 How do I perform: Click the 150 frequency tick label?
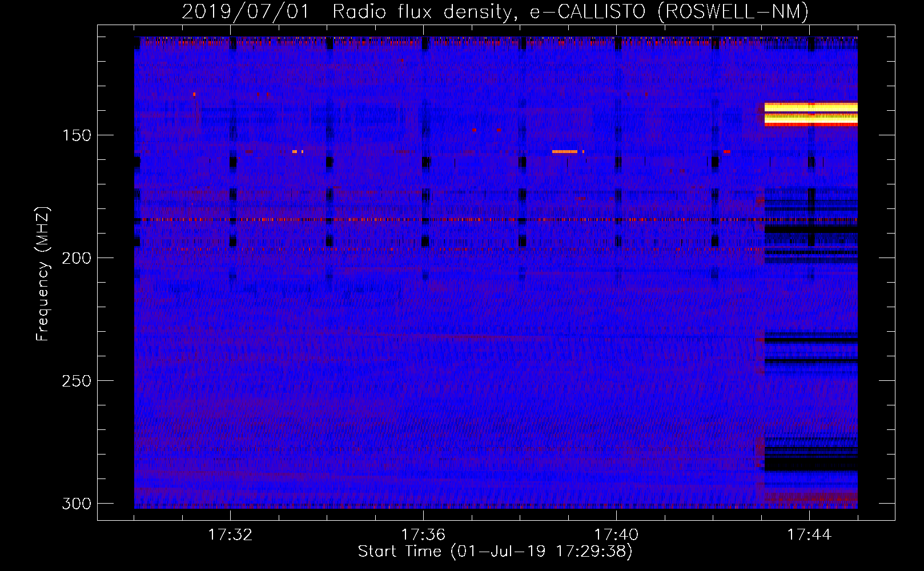click(x=77, y=135)
